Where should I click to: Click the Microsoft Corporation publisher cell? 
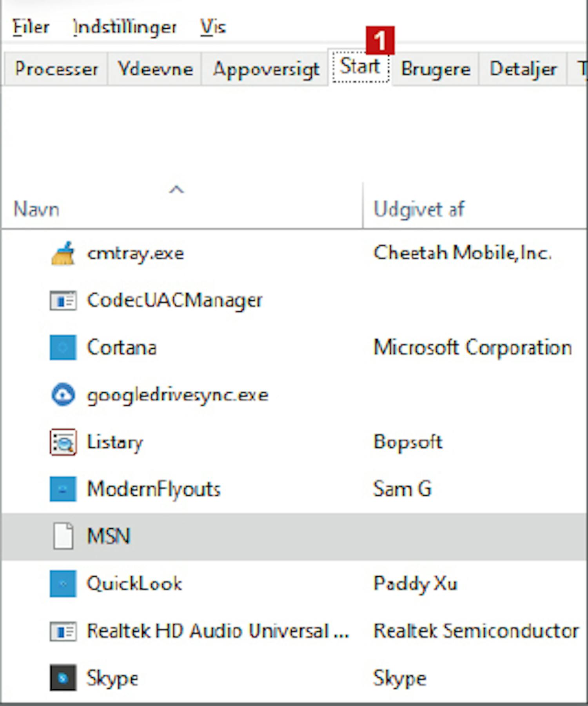click(473, 348)
